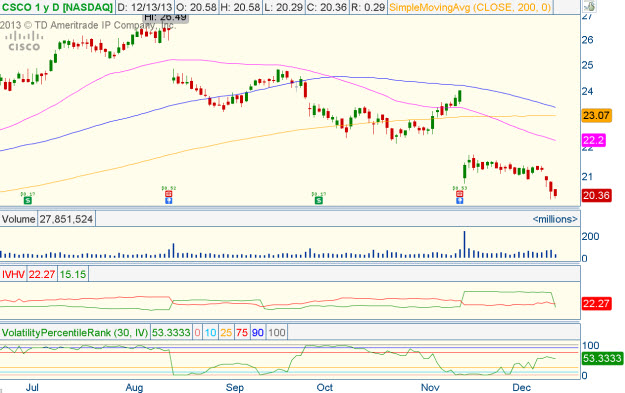Click the October green dividend marker

click(318, 200)
